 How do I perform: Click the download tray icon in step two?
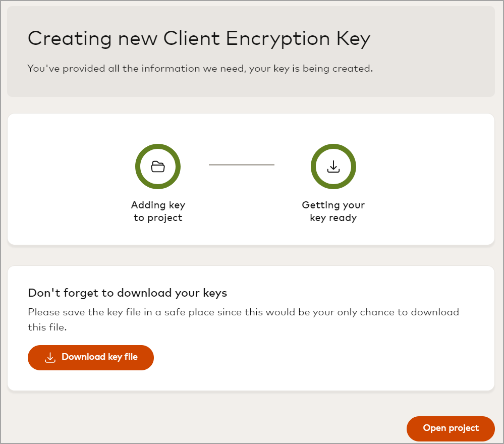(333, 166)
